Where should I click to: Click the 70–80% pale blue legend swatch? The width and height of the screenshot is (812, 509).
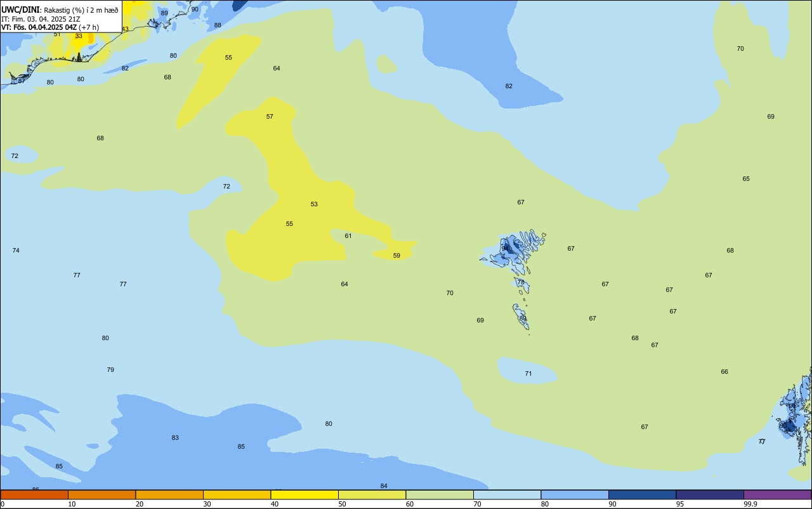pyautogui.click(x=507, y=494)
